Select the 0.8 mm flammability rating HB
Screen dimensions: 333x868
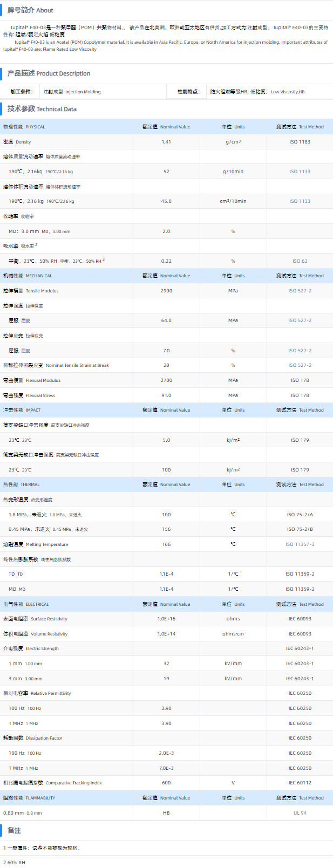pos(166,813)
